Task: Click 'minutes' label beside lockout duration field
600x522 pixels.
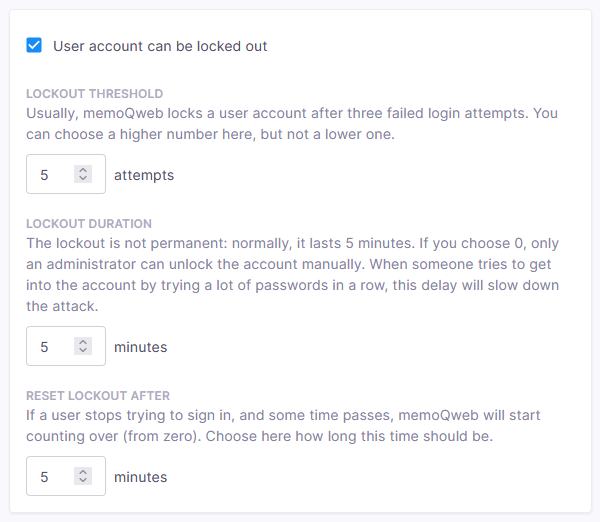Action: (x=140, y=347)
